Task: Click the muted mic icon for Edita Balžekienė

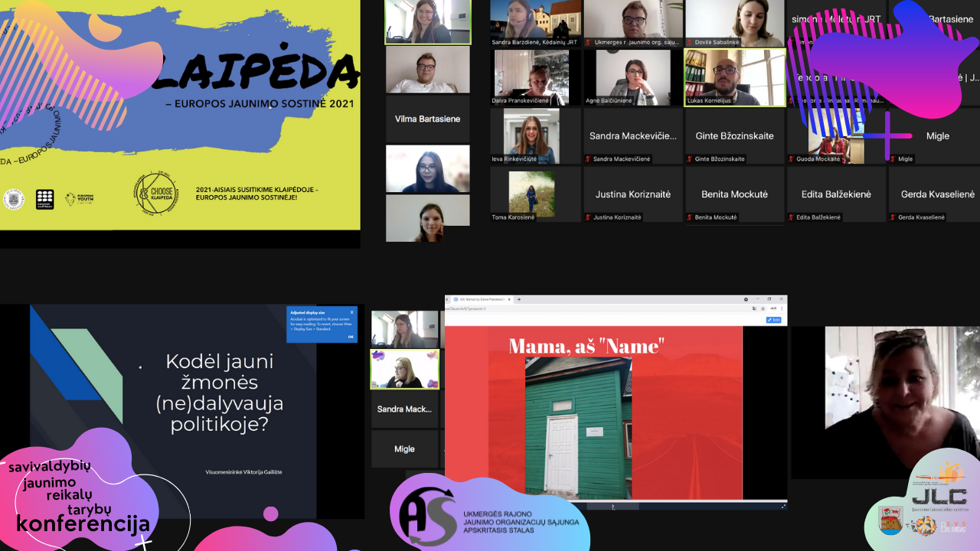Action: point(791,217)
